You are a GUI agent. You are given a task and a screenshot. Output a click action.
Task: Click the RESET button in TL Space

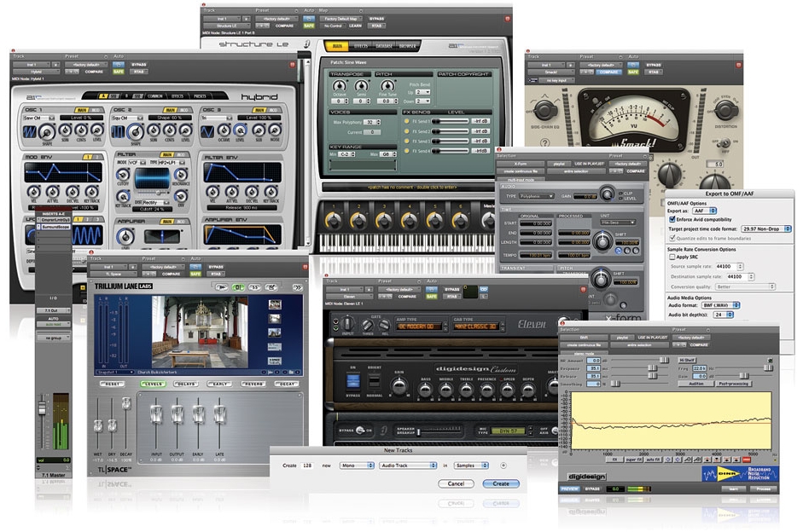[112, 384]
